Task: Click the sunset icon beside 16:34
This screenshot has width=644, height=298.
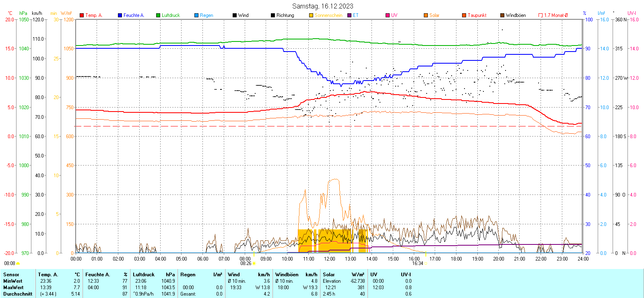Action: 426,263
